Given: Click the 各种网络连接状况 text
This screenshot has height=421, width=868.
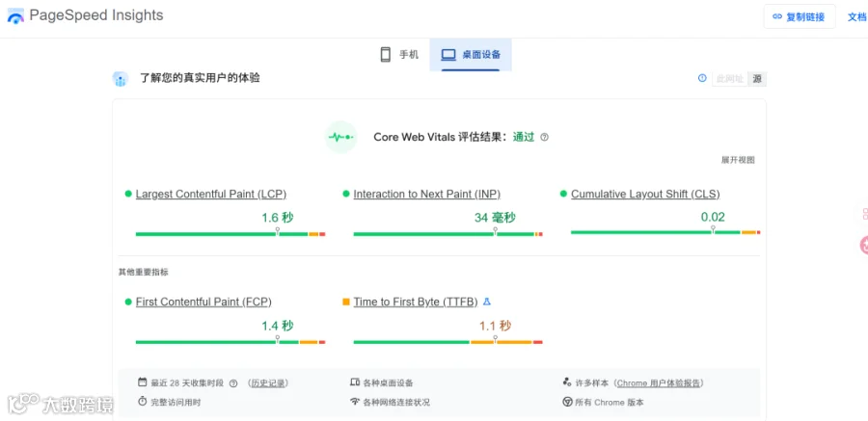Looking at the screenshot, I should coord(396,402).
